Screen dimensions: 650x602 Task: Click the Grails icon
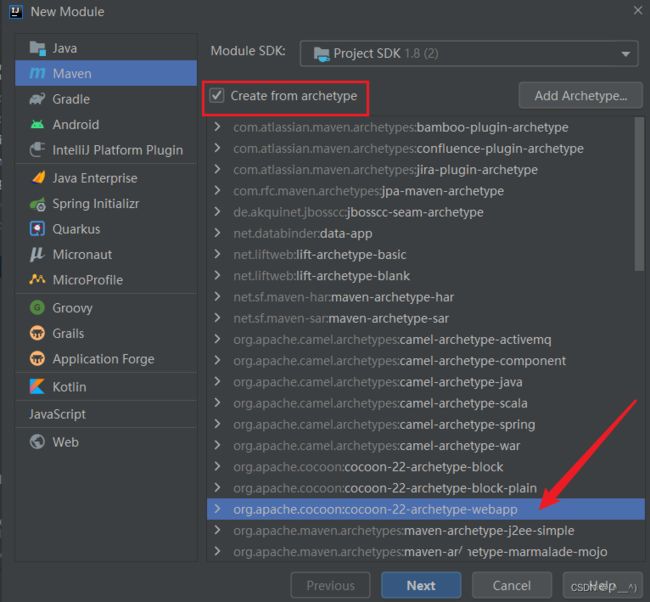37,333
